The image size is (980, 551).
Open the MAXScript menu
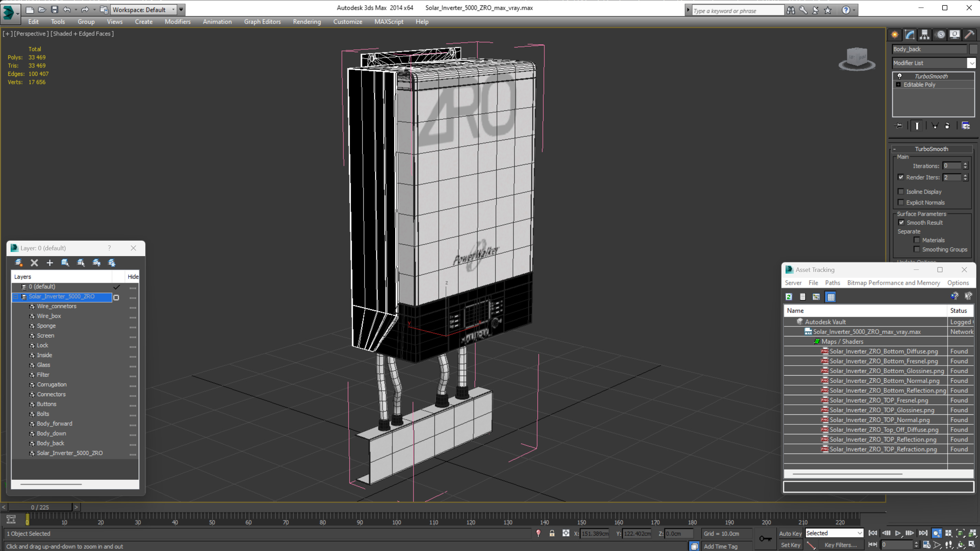point(388,22)
